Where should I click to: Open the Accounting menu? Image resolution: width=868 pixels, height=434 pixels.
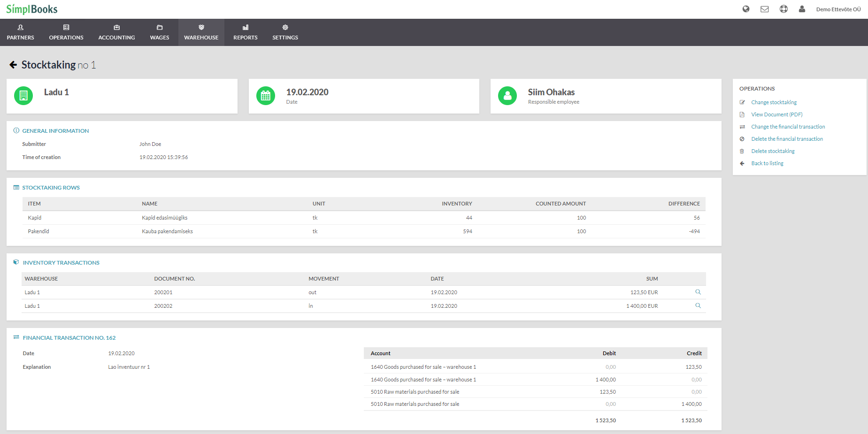click(116, 32)
